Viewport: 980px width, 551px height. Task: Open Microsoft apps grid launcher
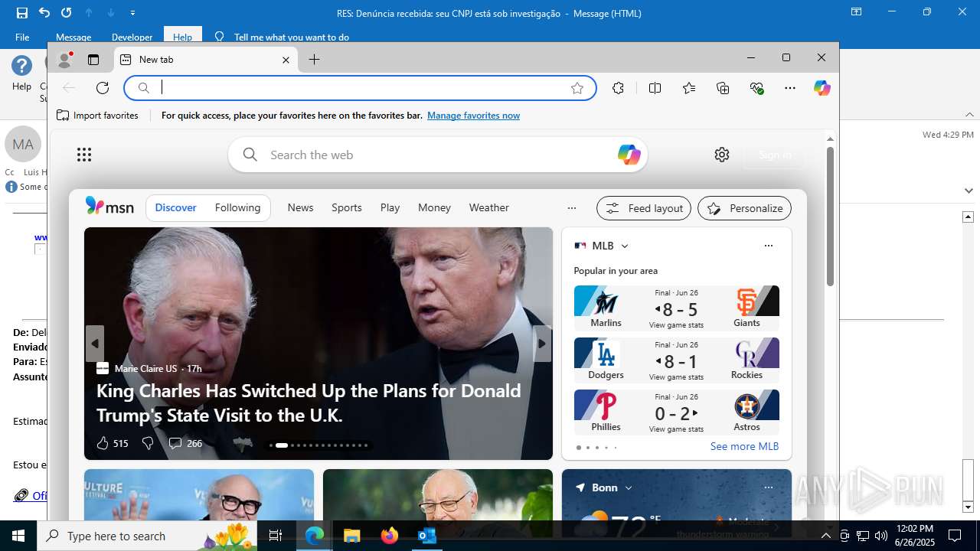pos(84,155)
